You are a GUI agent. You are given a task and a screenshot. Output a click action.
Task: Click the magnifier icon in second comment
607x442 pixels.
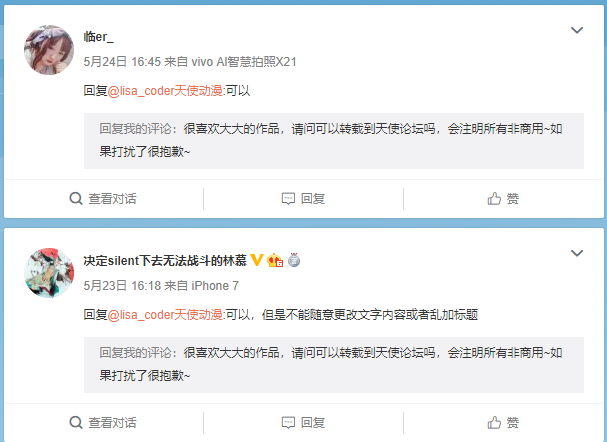(x=76, y=422)
